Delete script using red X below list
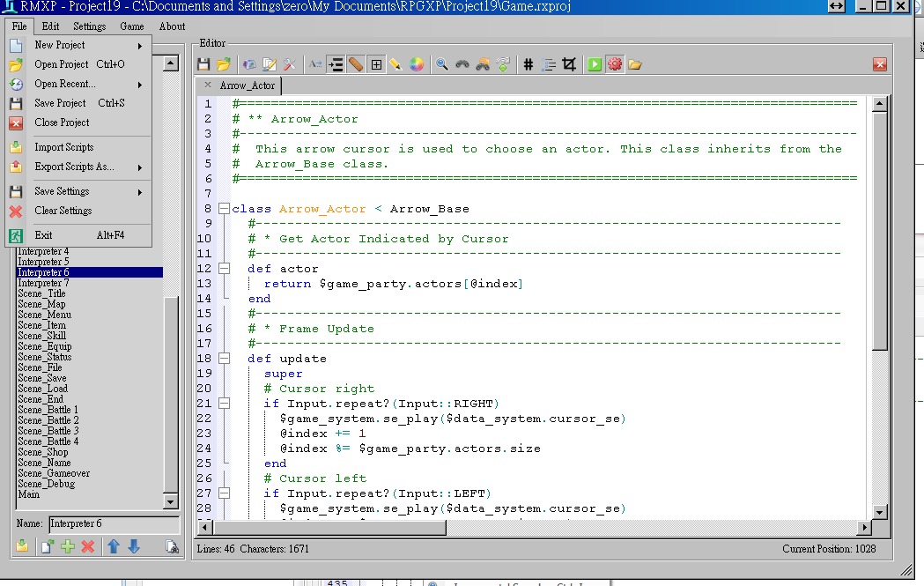924x586 pixels. [x=88, y=546]
